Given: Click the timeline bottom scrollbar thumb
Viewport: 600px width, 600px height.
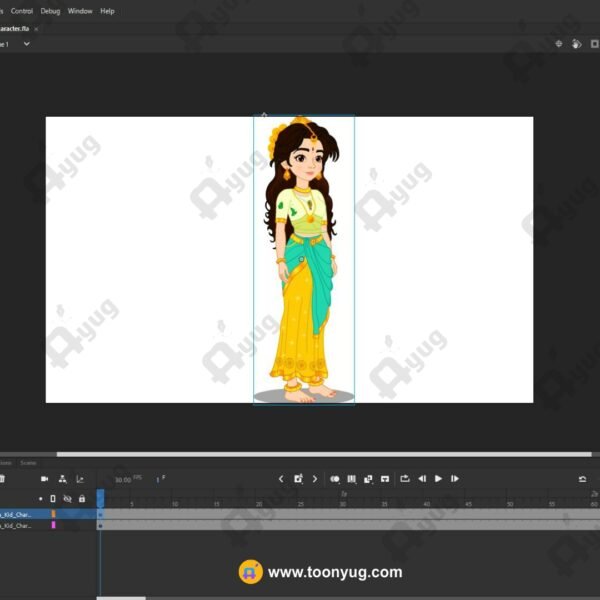Looking at the screenshot, I should coord(121,598).
